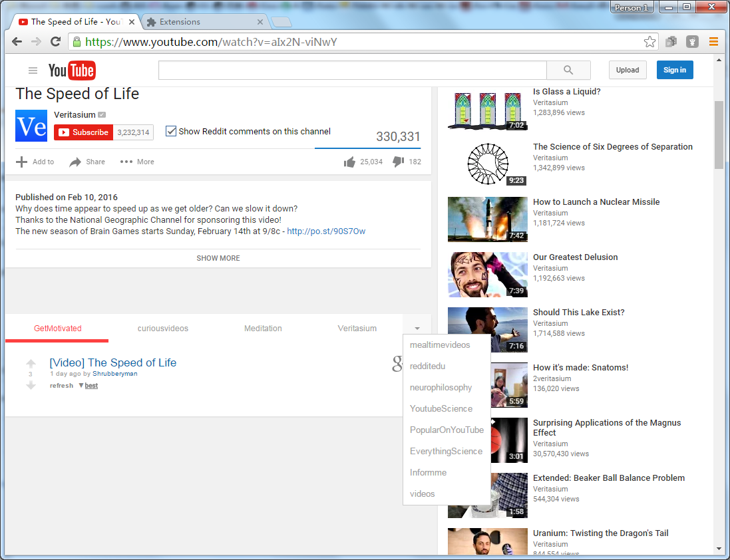Image resolution: width=730 pixels, height=560 pixels.
Task: Open Is Glass a Liquid? thumbnail
Action: click(x=487, y=108)
